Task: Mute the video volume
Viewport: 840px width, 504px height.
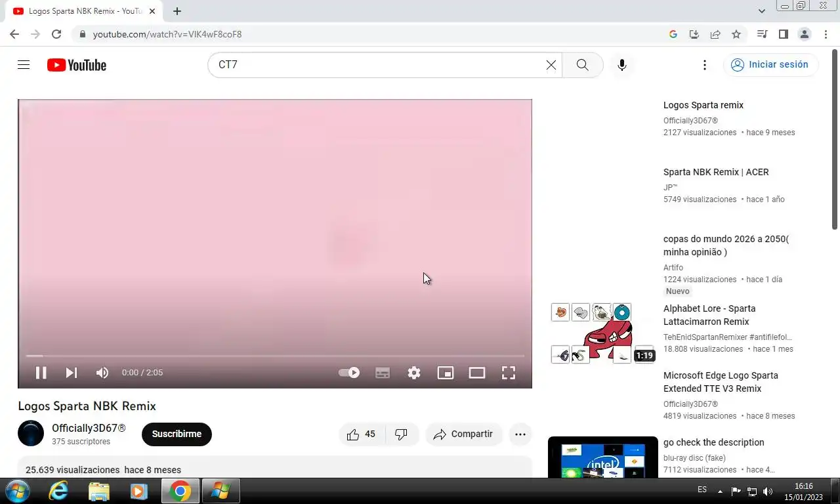Action: tap(102, 373)
